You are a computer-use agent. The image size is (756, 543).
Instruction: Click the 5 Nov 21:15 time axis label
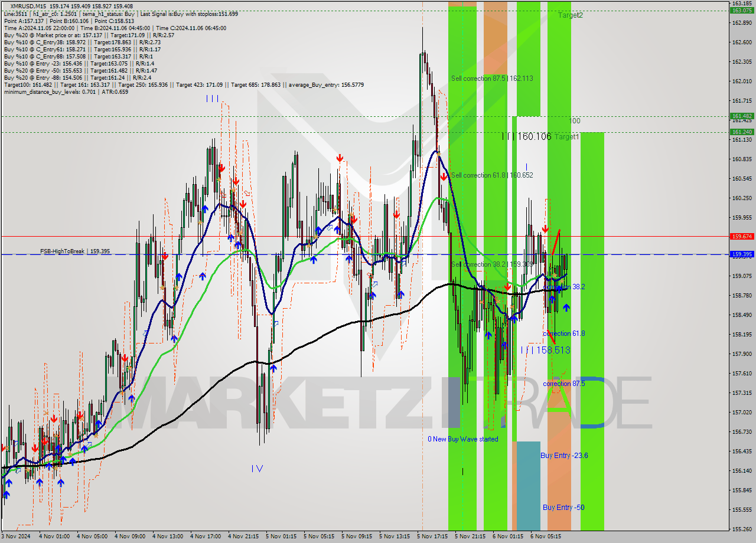(470, 537)
